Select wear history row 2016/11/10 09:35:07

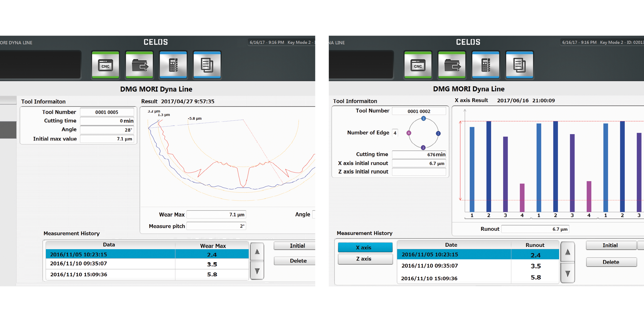[x=147, y=264]
